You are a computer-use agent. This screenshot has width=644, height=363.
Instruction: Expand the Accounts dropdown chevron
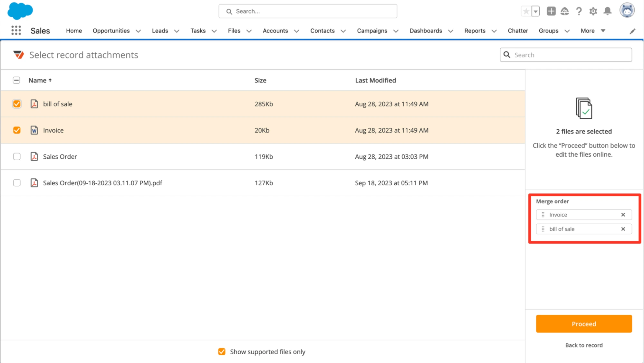pos(297,31)
